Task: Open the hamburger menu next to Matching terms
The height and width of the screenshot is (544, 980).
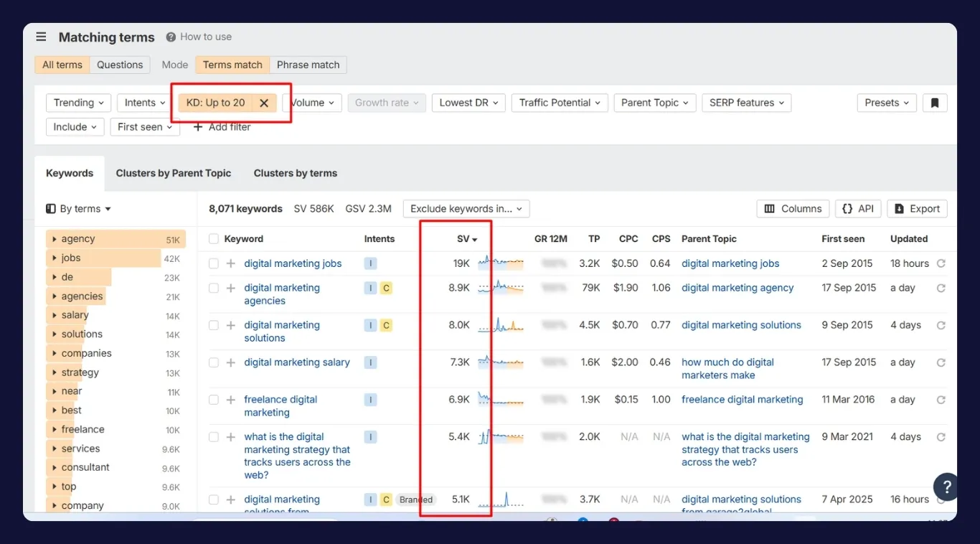Action: pos(41,37)
